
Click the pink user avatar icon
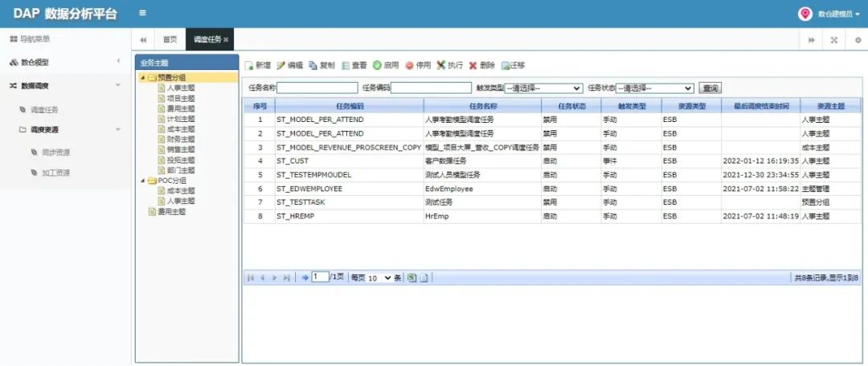[805, 14]
